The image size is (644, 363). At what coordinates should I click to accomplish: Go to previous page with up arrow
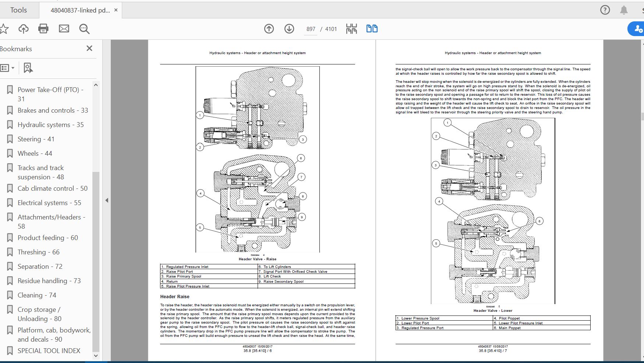pos(269,29)
